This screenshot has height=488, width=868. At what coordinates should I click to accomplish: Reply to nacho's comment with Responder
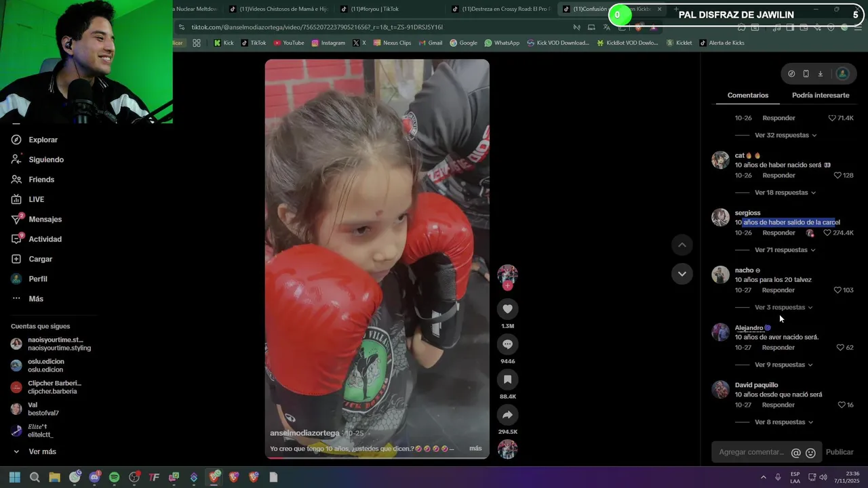coord(778,290)
